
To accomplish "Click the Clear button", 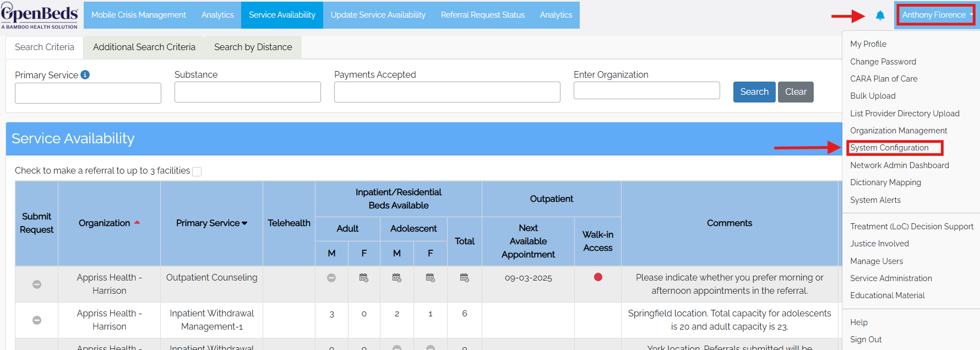I will [x=796, y=92].
